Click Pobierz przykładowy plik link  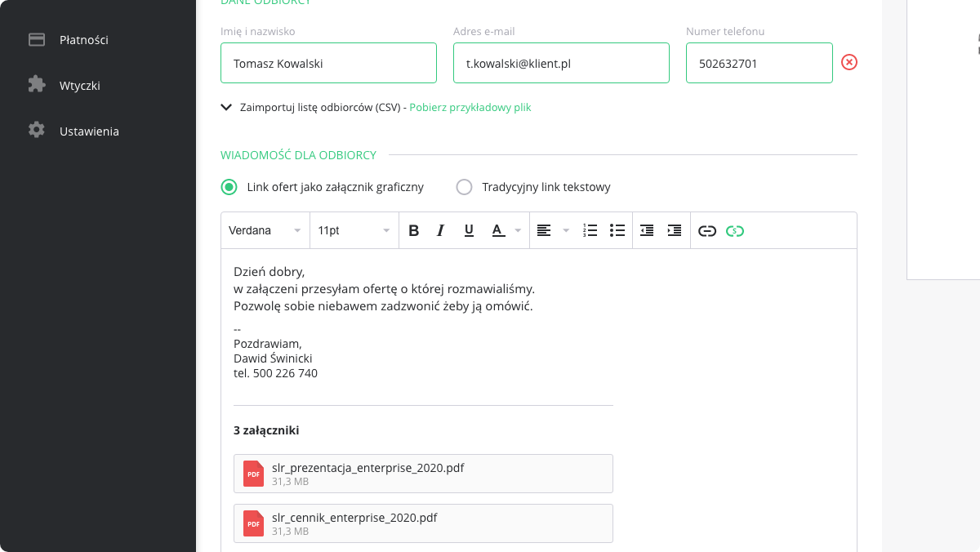(x=470, y=108)
